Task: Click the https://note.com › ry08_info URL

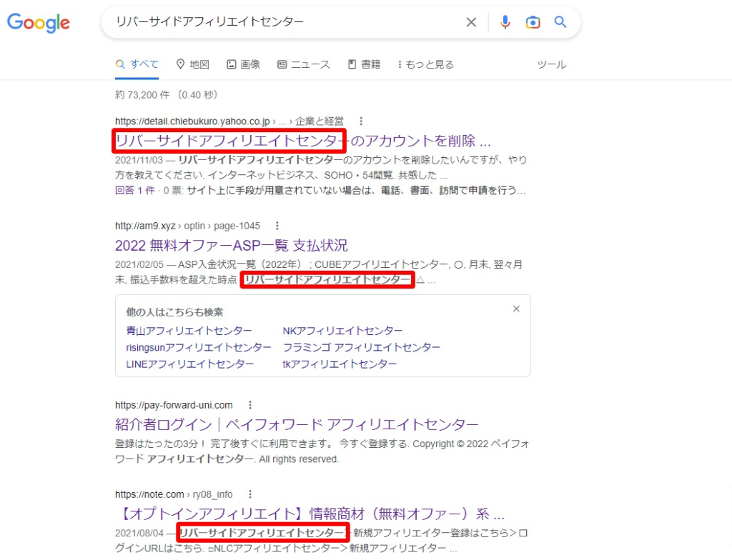Action: pos(174,494)
